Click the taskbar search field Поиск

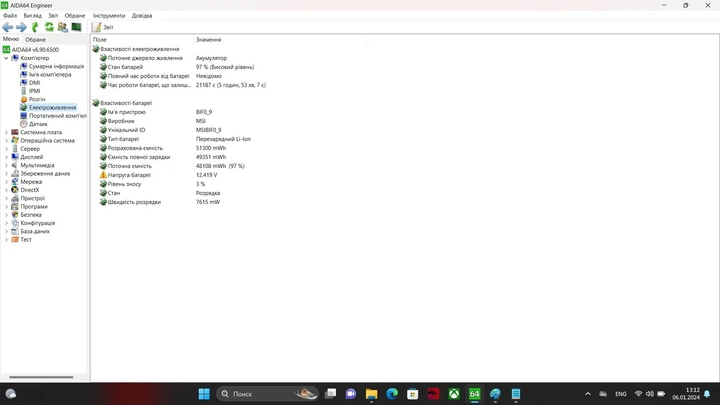pos(267,394)
